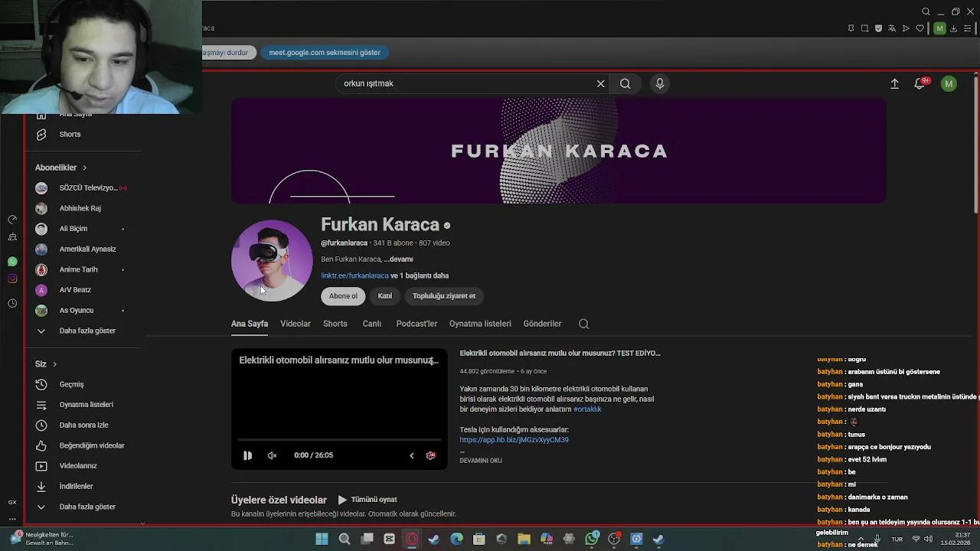Viewport: 980px width, 551px height.
Task: Open the Siz section chevron
Action: 54,364
